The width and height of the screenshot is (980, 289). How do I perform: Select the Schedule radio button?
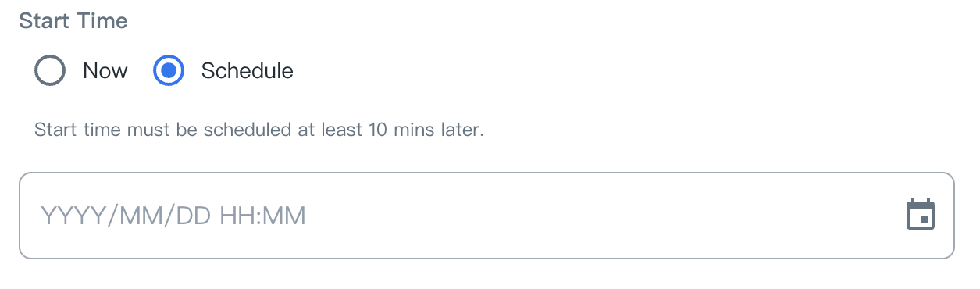tap(168, 71)
